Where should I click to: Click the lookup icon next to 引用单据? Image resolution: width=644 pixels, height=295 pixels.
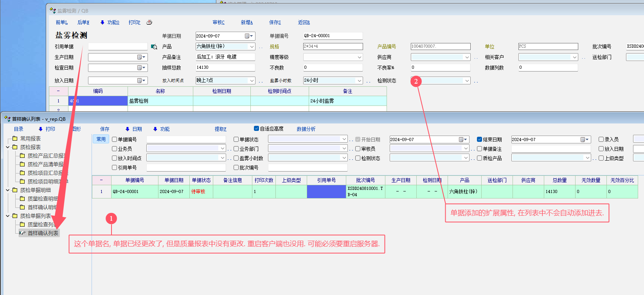click(x=154, y=47)
